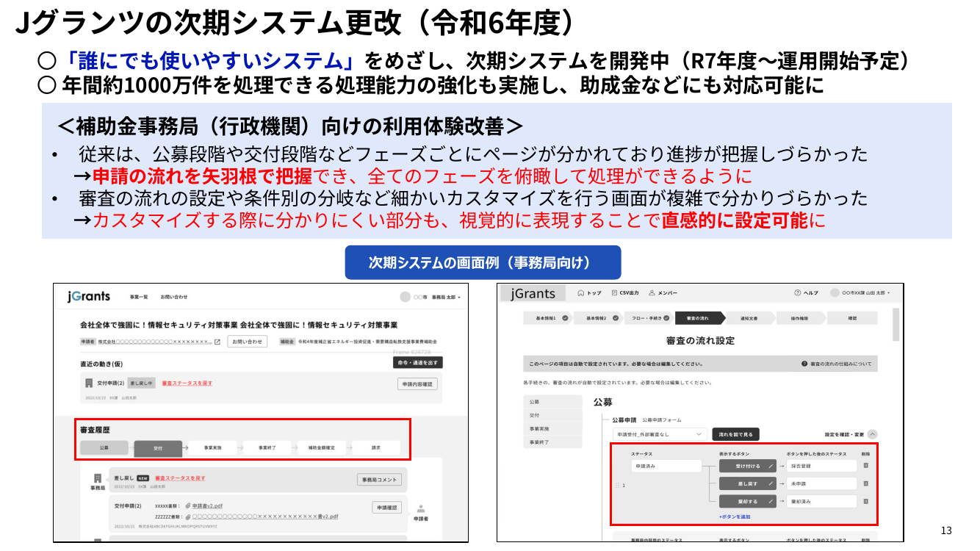This screenshot has height=551, width=980.
Task: Click user avatar circle beside ○○市 事務局 太郎
Action: point(405,297)
